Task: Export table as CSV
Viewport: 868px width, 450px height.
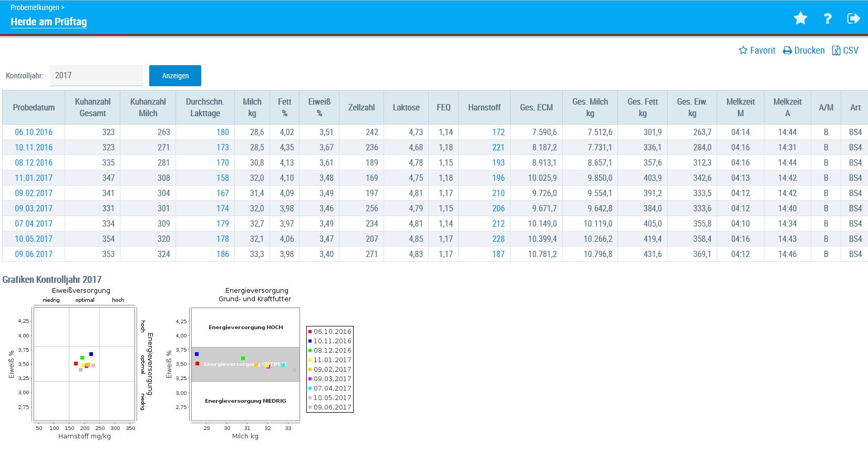Action: [845, 50]
